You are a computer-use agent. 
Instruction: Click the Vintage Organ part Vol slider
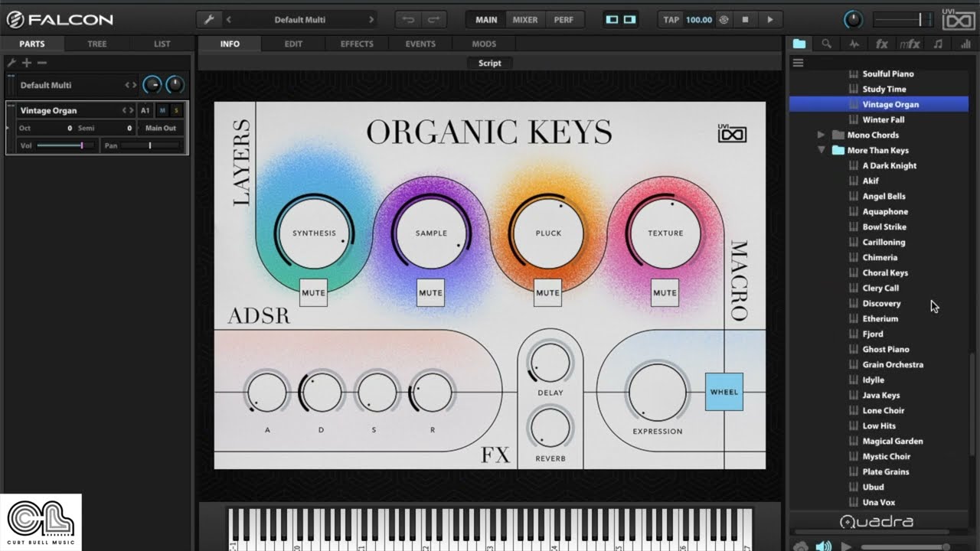tap(65, 145)
